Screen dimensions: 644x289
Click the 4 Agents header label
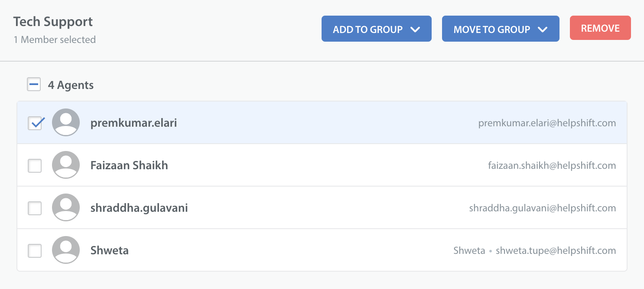tap(71, 85)
